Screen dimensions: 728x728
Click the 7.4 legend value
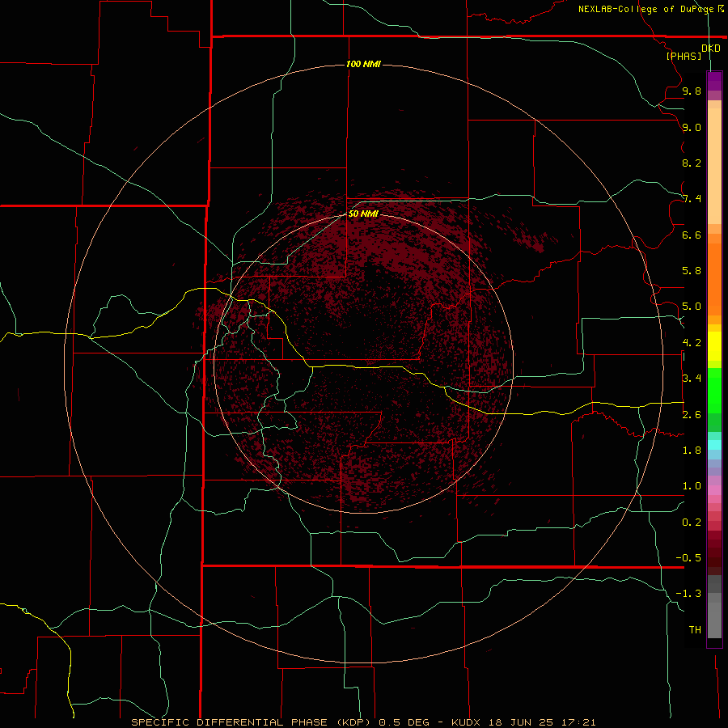click(692, 199)
